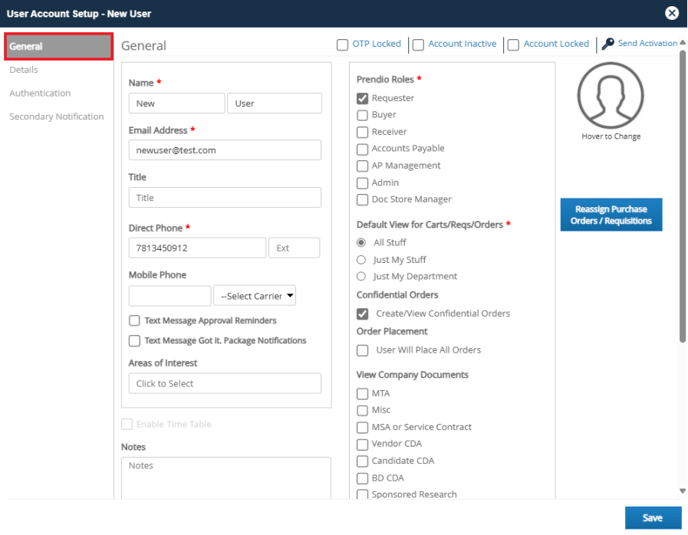Click the Prendio Roles heading
Viewport: 688px width, 535px height.
385,79
